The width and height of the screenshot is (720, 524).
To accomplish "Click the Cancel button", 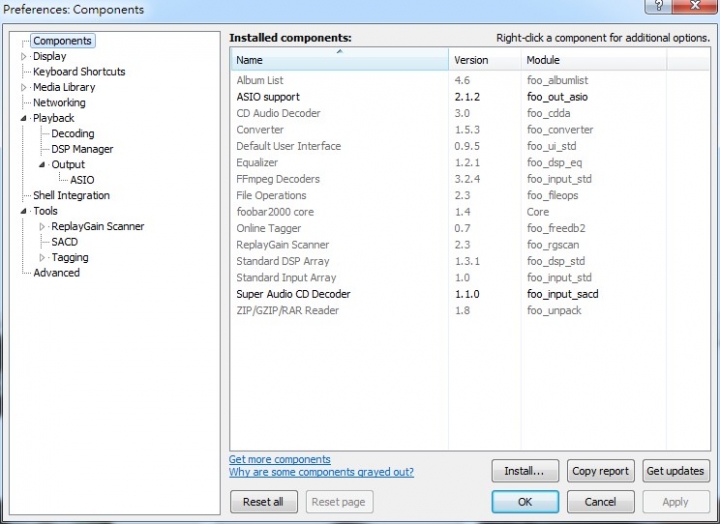I will (x=600, y=502).
